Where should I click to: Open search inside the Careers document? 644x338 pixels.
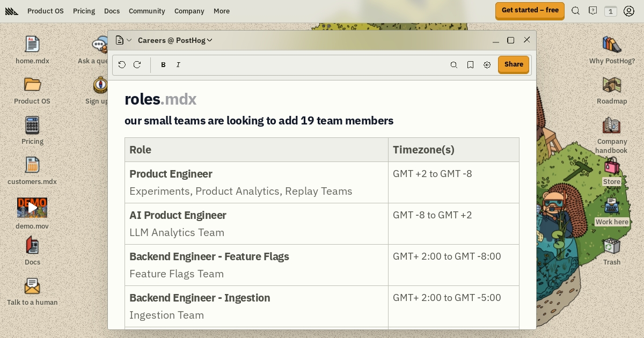click(x=454, y=65)
